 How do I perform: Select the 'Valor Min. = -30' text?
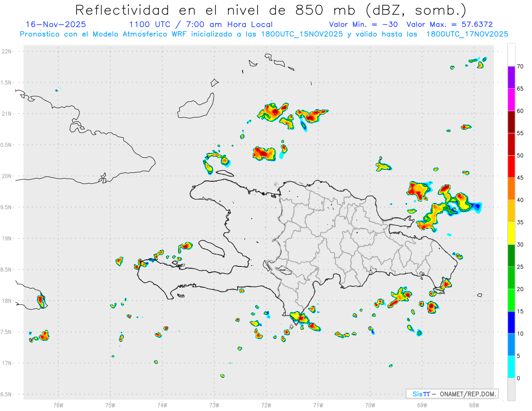click(x=364, y=24)
